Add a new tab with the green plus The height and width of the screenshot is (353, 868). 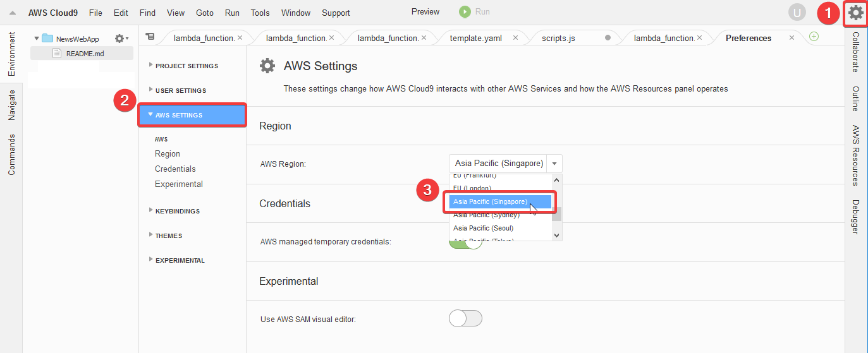[x=814, y=37]
